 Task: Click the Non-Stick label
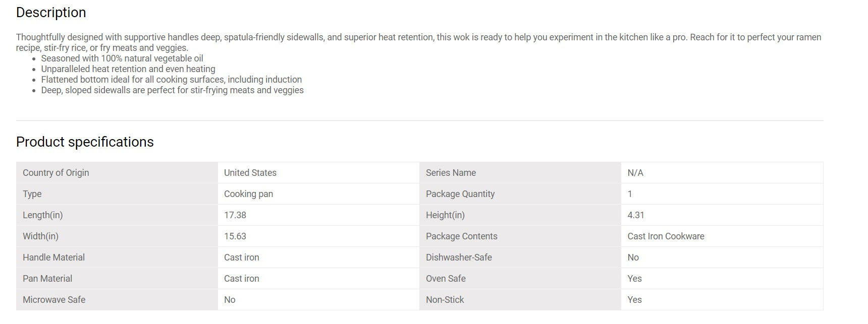(445, 300)
